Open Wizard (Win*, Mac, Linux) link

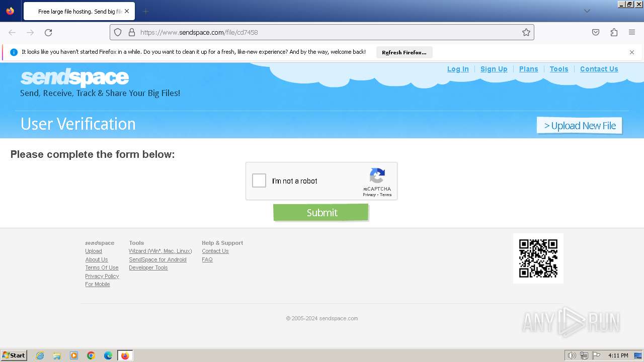click(x=160, y=251)
